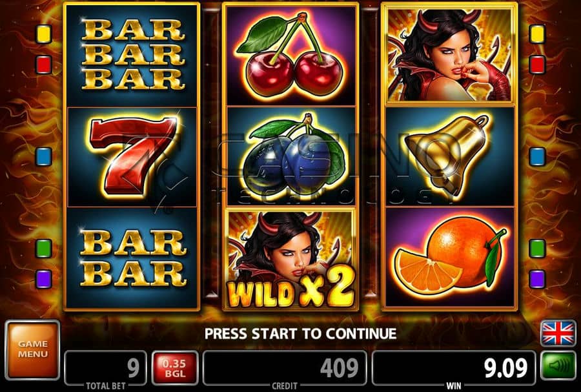Select the purple payline marker on left side

(x=44, y=278)
